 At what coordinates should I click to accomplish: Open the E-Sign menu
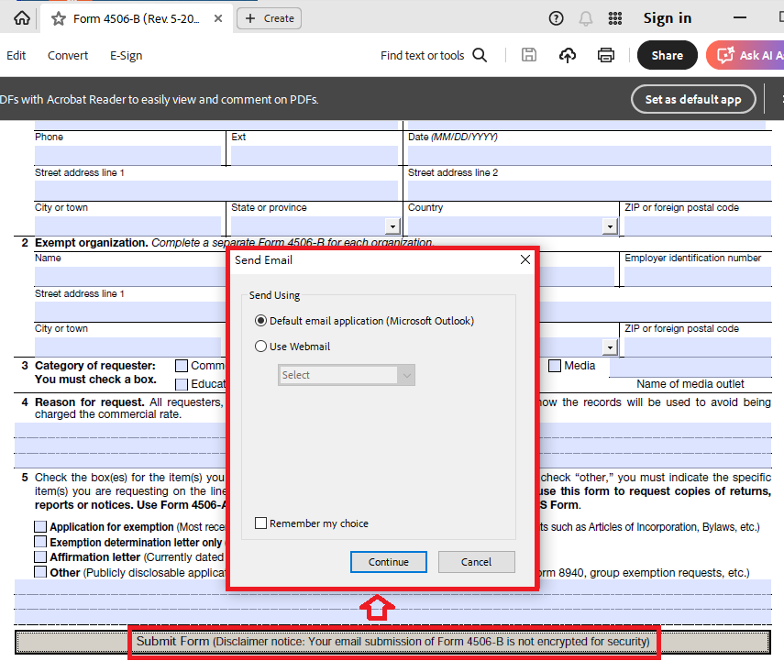[x=126, y=56]
